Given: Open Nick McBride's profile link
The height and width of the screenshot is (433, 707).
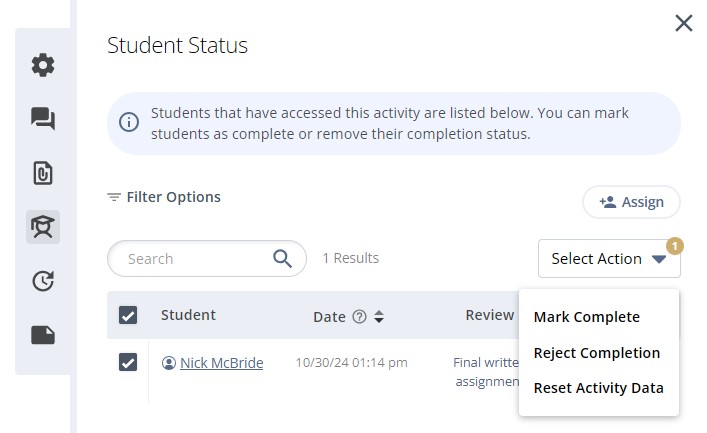Looking at the screenshot, I should [x=221, y=363].
